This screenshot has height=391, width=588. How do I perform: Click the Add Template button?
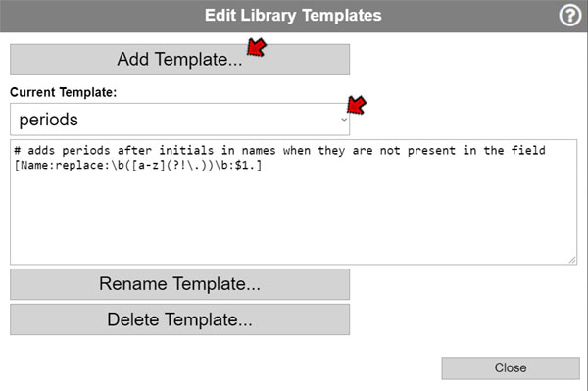tap(179, 60)
